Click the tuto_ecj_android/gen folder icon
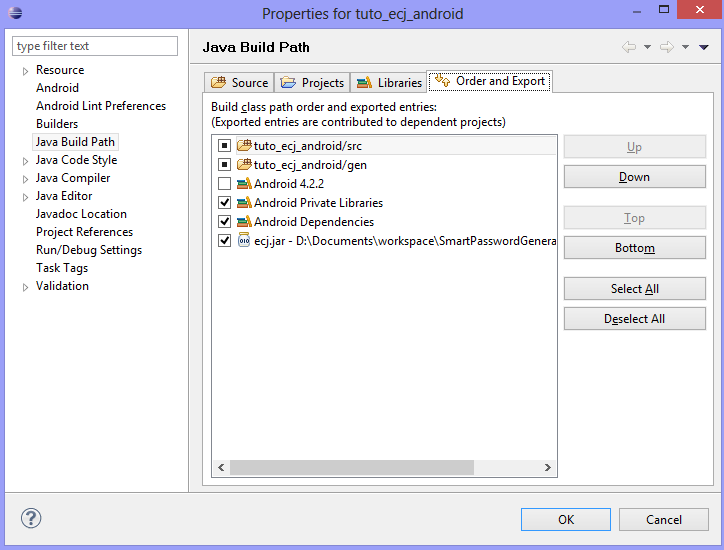This screenshot has width=724, height=550. point(244,165)
